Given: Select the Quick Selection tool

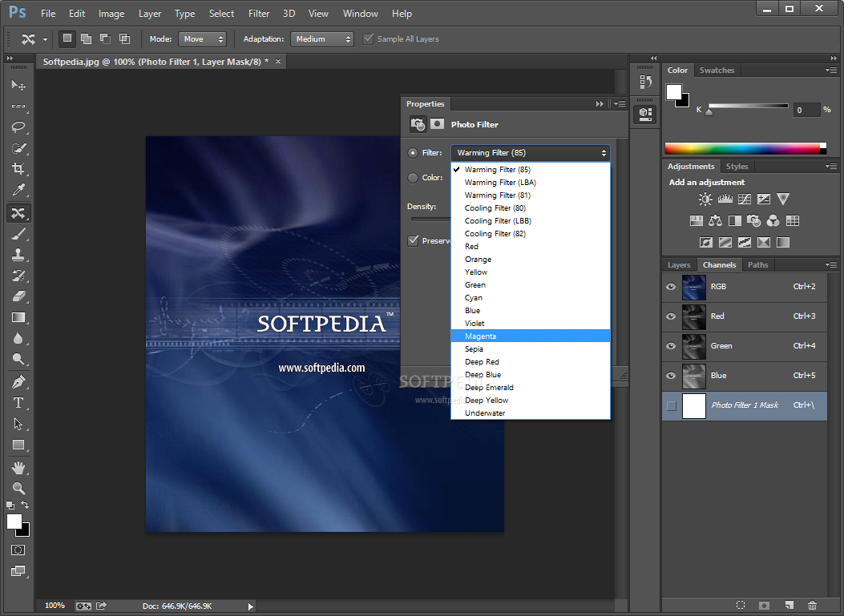Looking at the screenshot, I should 18,148.
